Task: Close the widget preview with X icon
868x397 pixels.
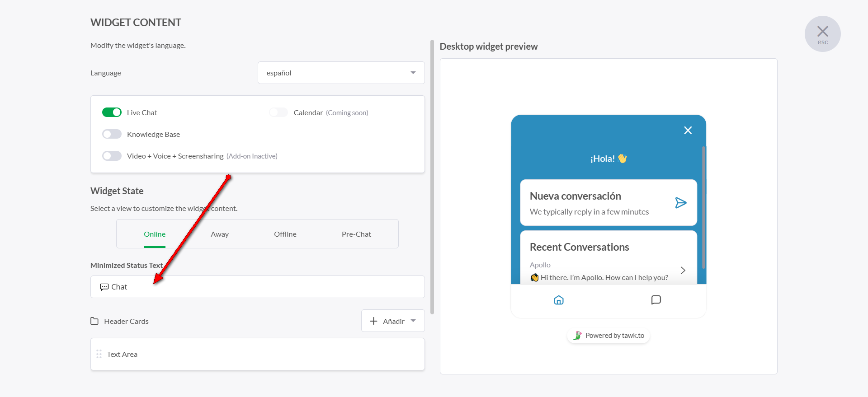Action: click(x=688, y=131)
